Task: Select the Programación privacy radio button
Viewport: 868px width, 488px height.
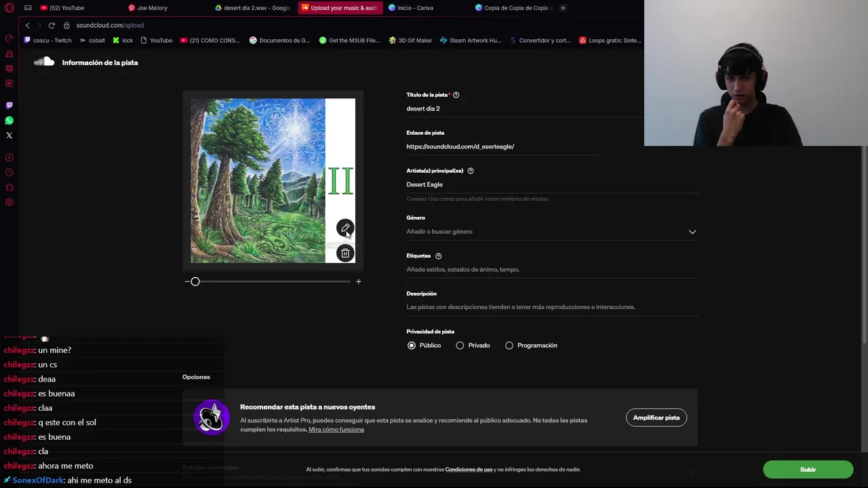Action: coord(509,346)
